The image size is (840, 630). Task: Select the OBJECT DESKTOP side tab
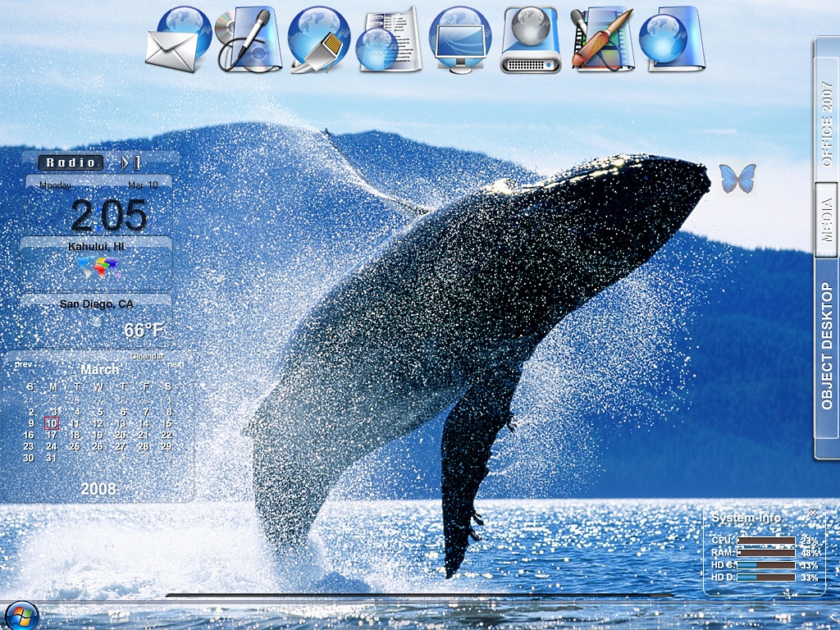click(827, 346)
